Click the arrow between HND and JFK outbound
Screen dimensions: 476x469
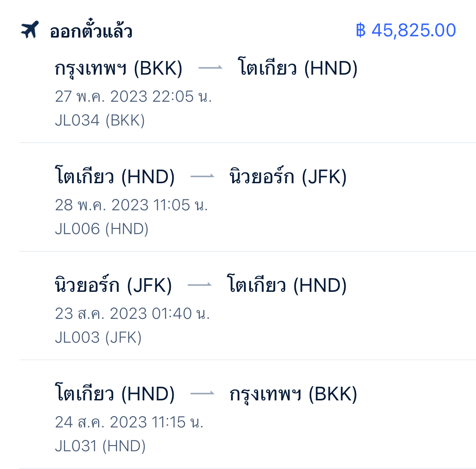point(203,176)
